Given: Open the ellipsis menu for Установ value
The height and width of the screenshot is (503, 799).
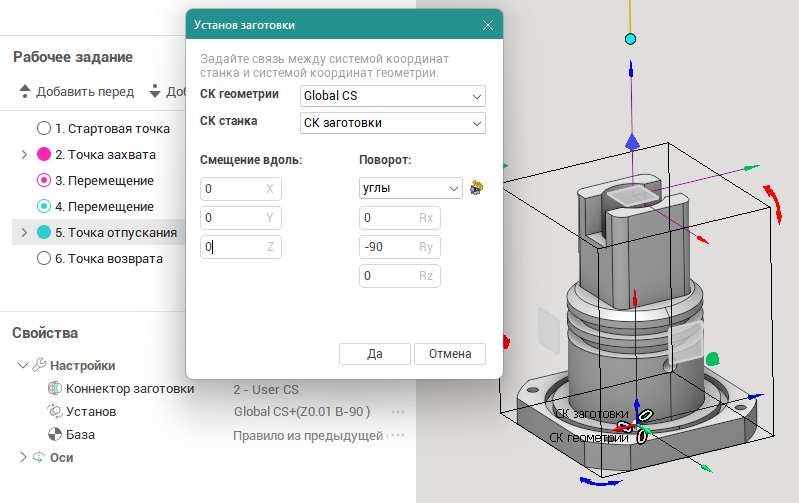Looking at the screenshot, I should (x=398, y=412).
